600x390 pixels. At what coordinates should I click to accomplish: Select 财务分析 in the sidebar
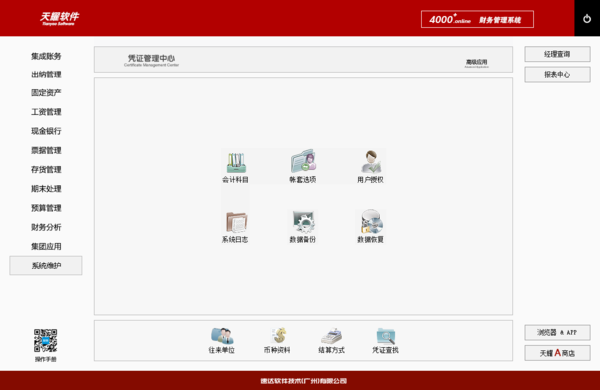coord(46,227)
